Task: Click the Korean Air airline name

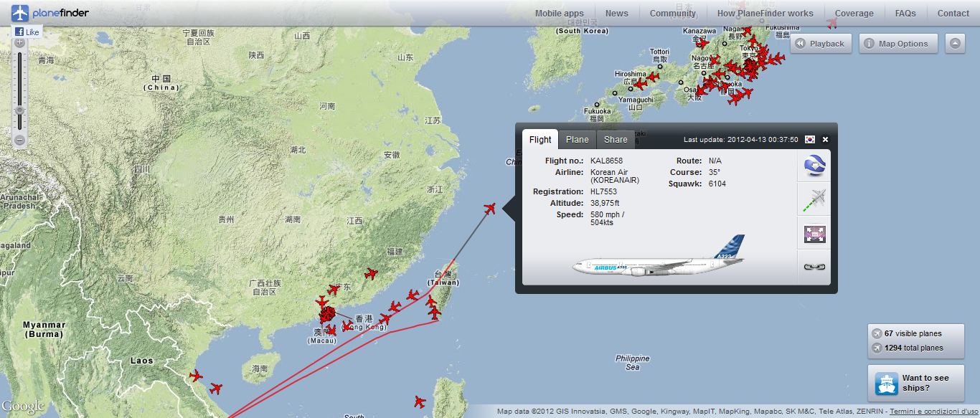Action: coord(615,176)
